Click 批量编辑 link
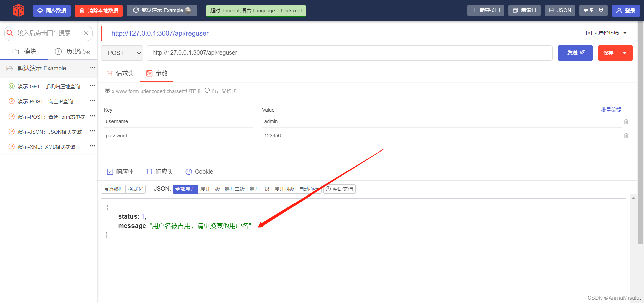The height and width of the screenshot is (303, 644). [x=611, y=110]
